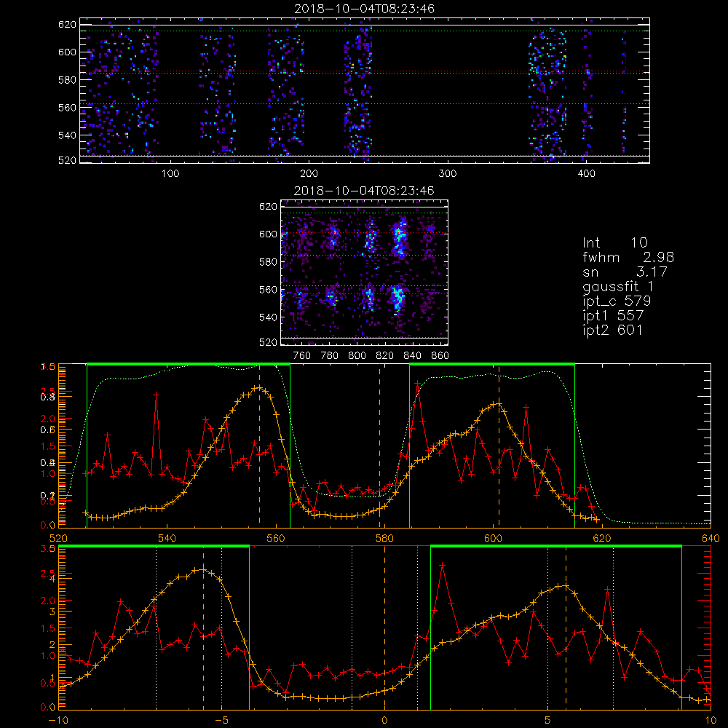Select the 'fwhm 2.98' readout text
This screenshot has width=728, height=728.
coord(628,257)
